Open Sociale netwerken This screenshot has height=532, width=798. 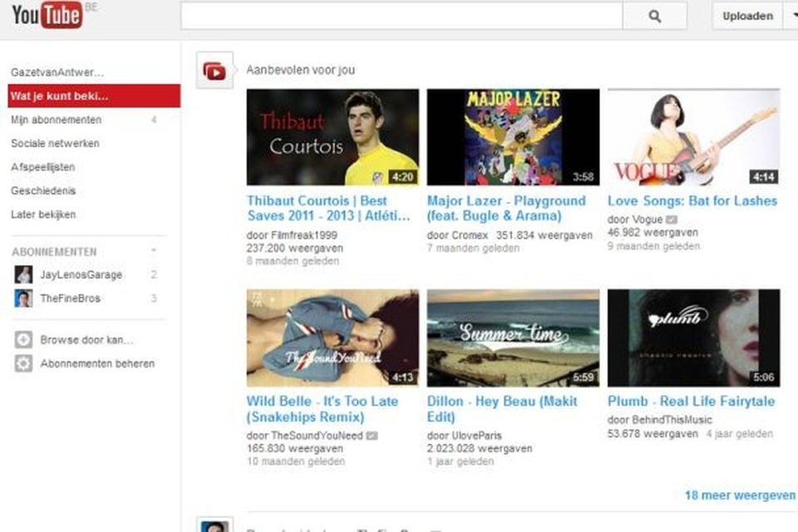tap(55, 144)
